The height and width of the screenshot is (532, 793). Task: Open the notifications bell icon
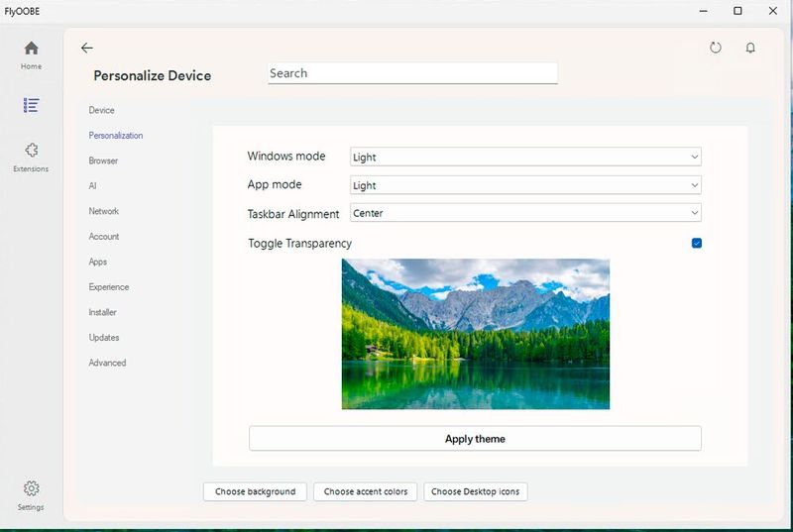[750, 48]
